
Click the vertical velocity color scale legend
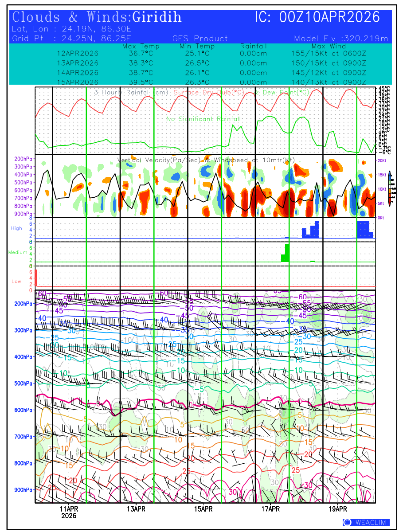point(389,188)
